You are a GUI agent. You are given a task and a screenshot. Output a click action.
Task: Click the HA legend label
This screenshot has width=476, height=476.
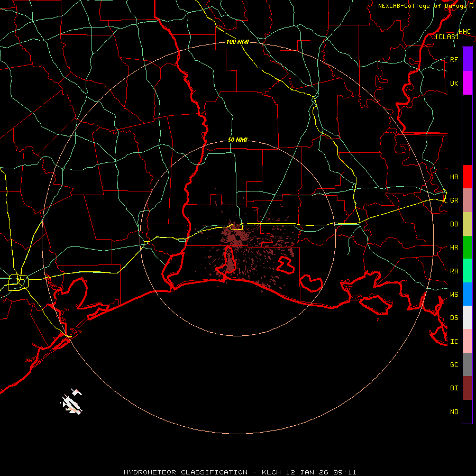[x=454, y=177]
